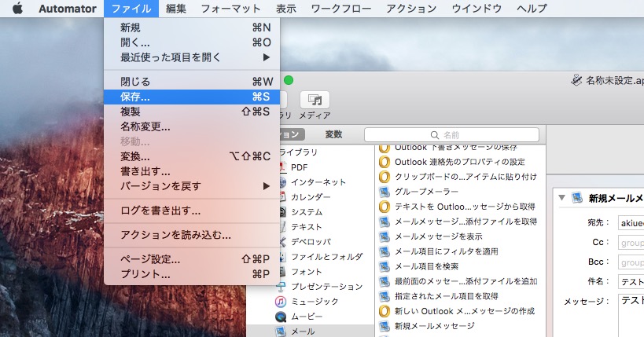
Task: Collapse the 新規メールメッセージ action disclosure triangle
Action: [x=562, y=198]
